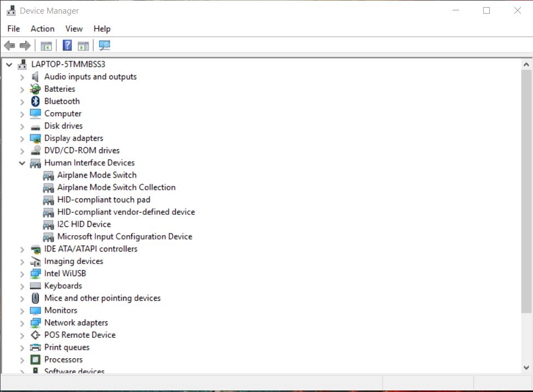Image resolution: width=533 pixels, height=392 pixels.
Task: Click the scrollbar down arrow
Action: click(x=526, y=367)
